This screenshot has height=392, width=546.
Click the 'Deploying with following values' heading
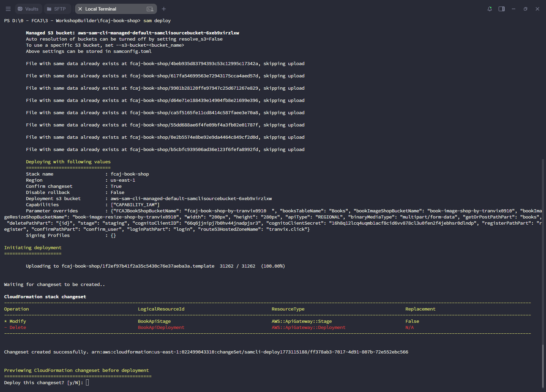point(68,162)
